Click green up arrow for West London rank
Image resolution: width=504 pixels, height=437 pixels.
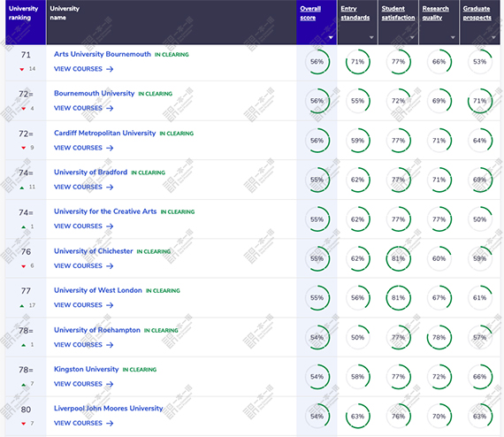22,306
